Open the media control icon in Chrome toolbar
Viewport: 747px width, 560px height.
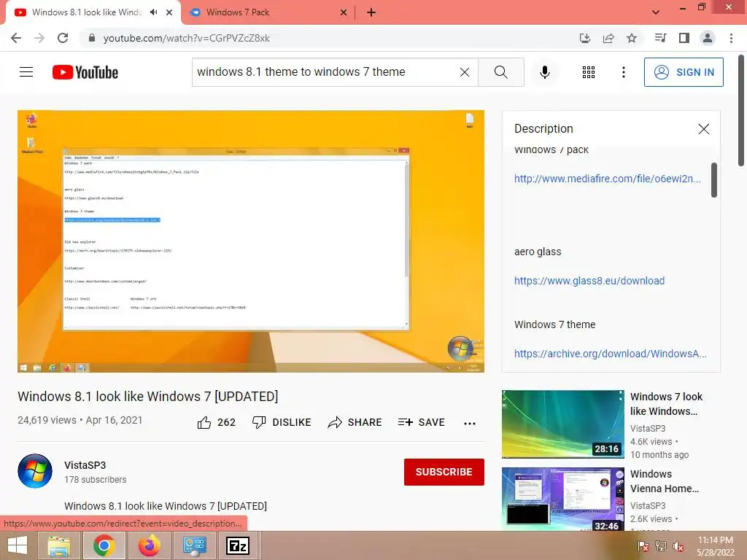(x=660, y=38)
